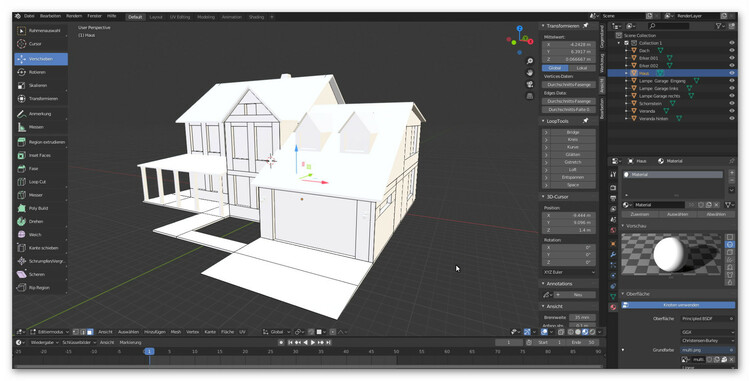Select the Loop Cut tool

(41, 182)
